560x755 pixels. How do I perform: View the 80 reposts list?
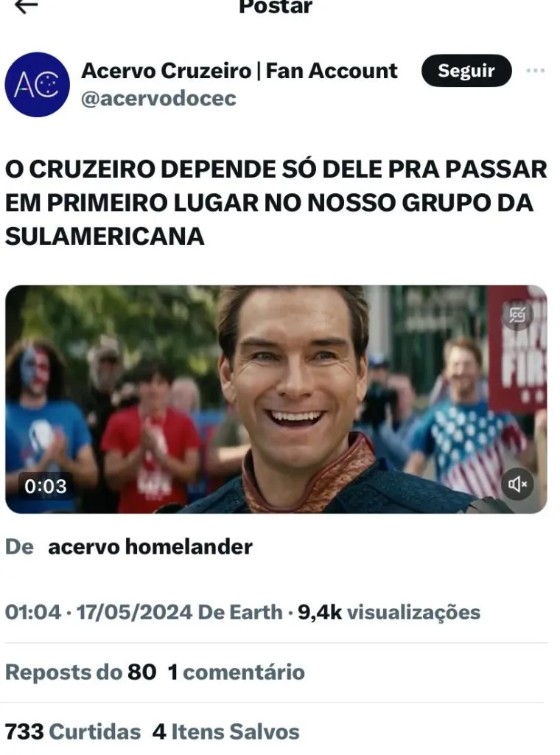(x=81, y=672)
